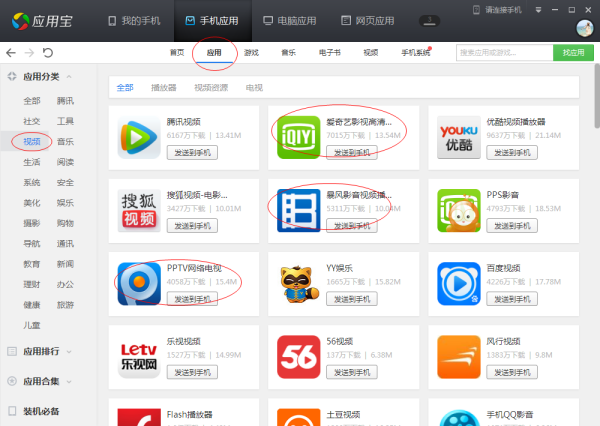Select the 导航 category in sidebar
The height and width of the screenshot is (426, 600).
pos(32,244)
